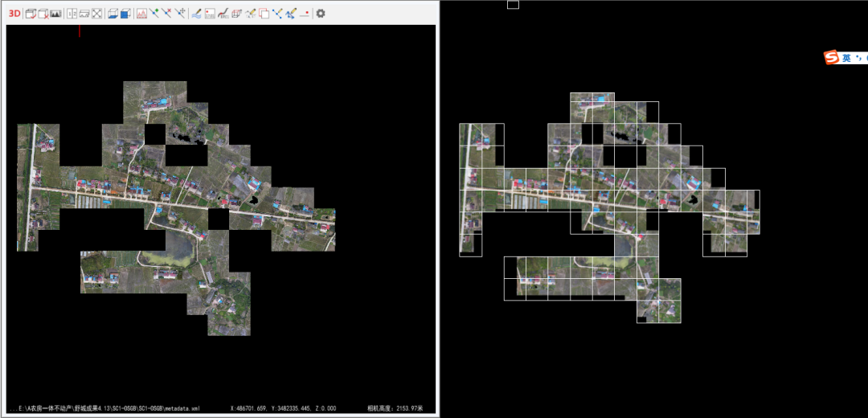The image size is (868, 418).
Task: Click the split-view two-pane icon
Action: pyautogui.click(x=72, y=14)
